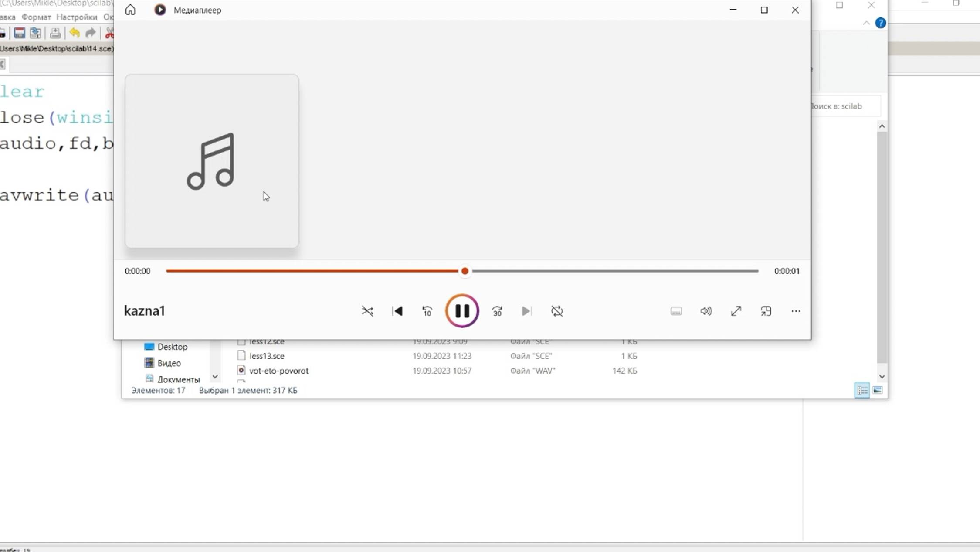Viewport: 980px width, 552px height.
Task: Open the Настройки menu
Action: pos(77,17)
